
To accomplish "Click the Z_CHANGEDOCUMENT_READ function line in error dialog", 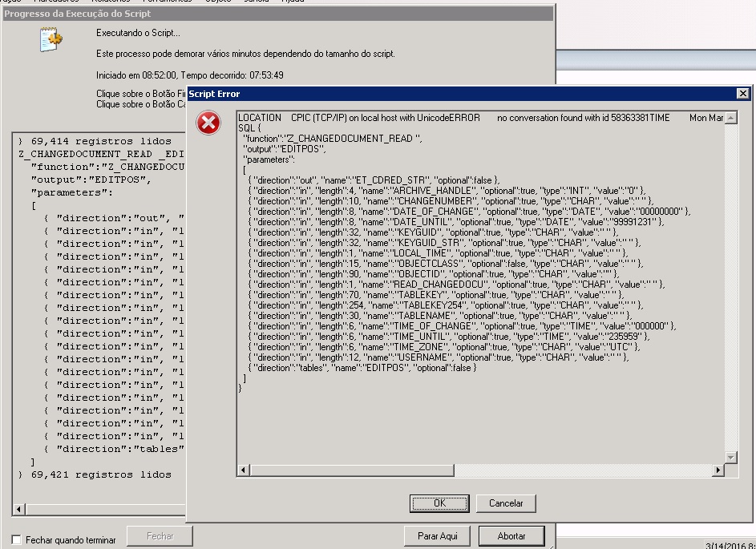I will click(x=332, y=139).
